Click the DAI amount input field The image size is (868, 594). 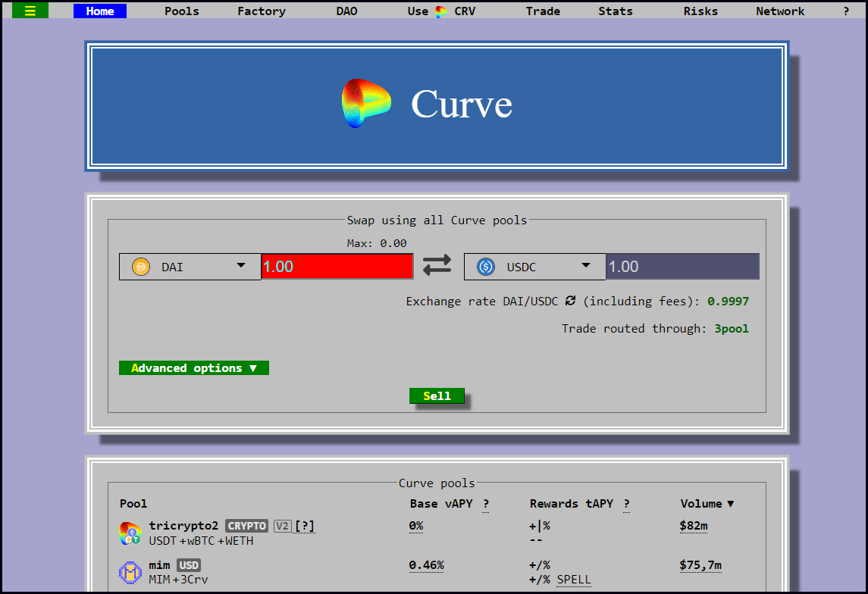pyautogui.click(x=337, y=267)
